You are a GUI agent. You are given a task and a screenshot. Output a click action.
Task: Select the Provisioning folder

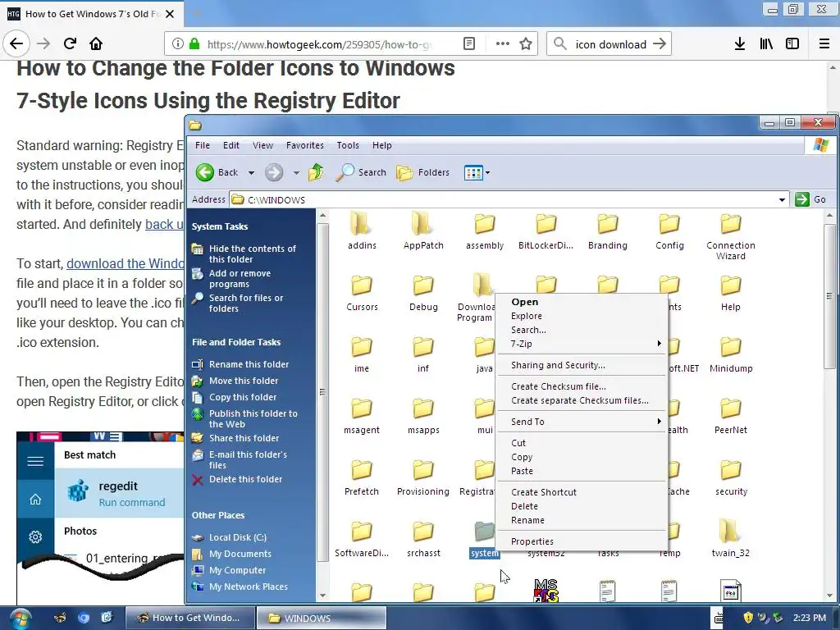(423, 477)
